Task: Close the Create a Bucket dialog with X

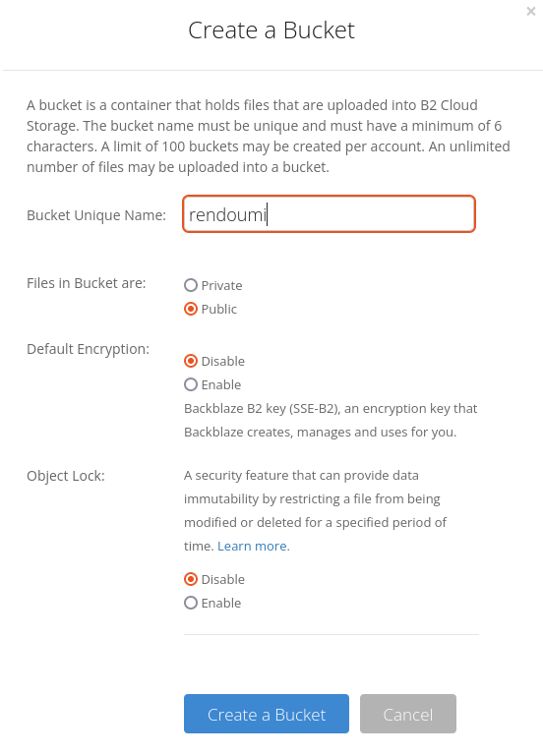Action: pyautogui.click(x=531, y=11)
